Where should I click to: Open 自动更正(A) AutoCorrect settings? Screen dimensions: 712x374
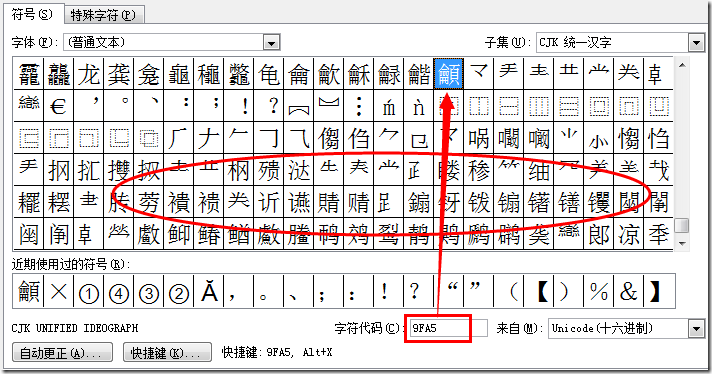pos(62,353)
